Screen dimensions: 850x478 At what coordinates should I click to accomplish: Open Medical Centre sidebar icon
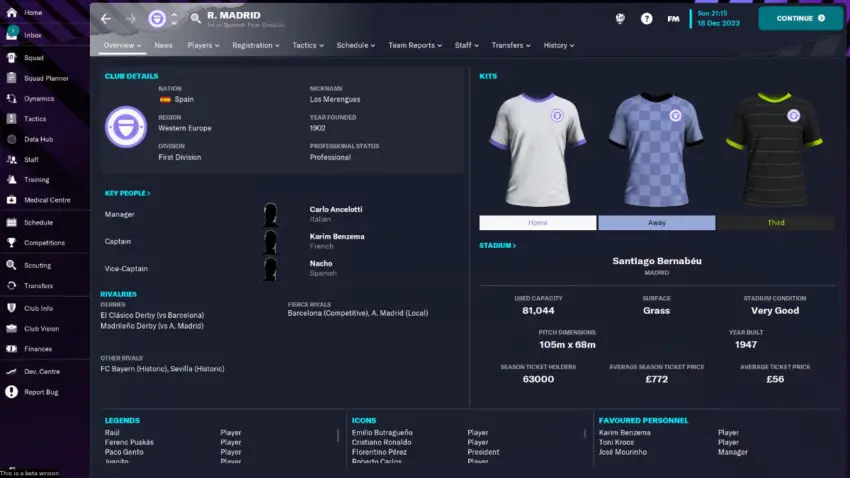[x=11, y=200]
